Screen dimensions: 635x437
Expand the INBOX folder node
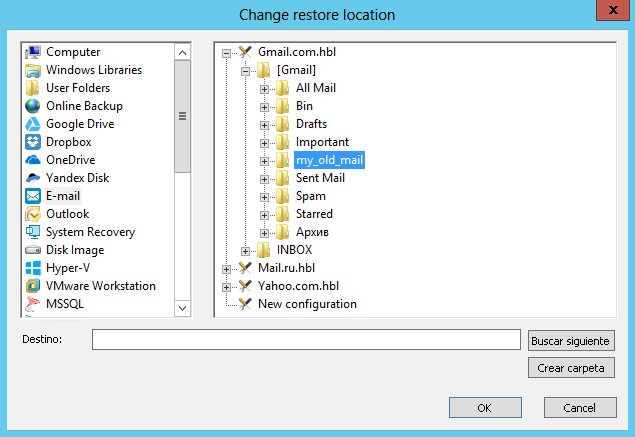[x=246, y=250]
